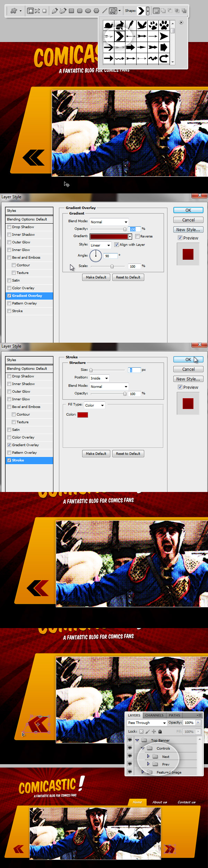Open Fill Type Color dropdown
Image resolution: width=208 pixels, height=868 pixels.
pos(94,405)
